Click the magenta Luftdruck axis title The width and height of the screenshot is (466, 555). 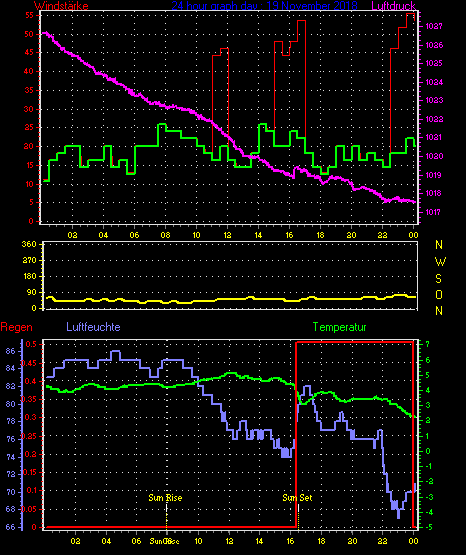[x=393, y=6]
